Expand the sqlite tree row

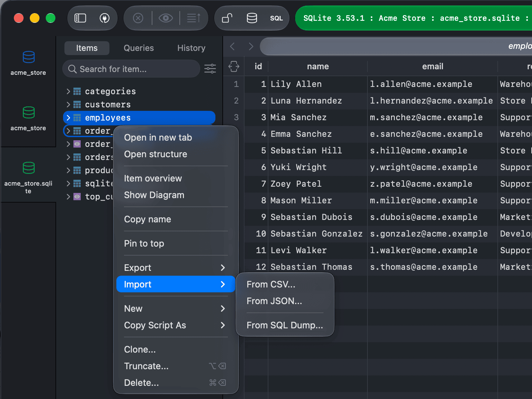(x=68, y=184)
